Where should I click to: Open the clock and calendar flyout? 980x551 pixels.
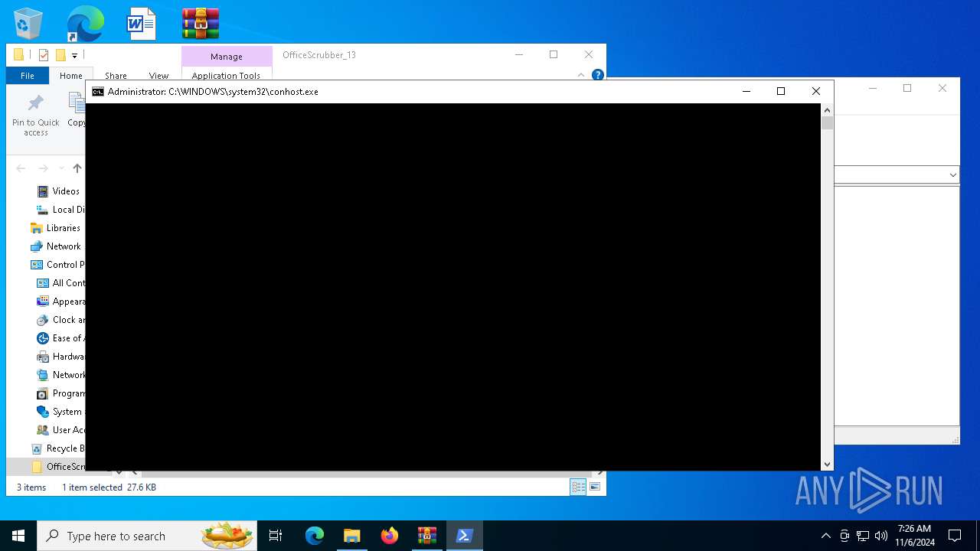tap(915, 536)
